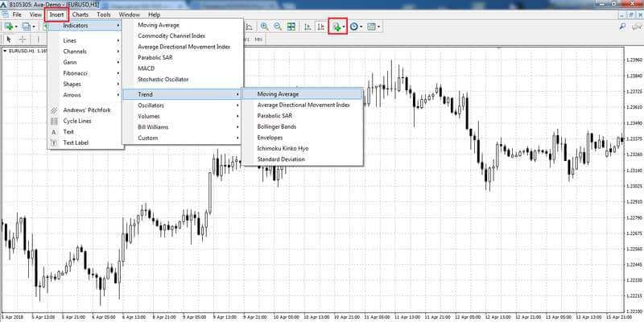Viewport: 644px width, 322px height.
Task: Open the Profiles toolbar icon
Action: click(x=27, y=27)
